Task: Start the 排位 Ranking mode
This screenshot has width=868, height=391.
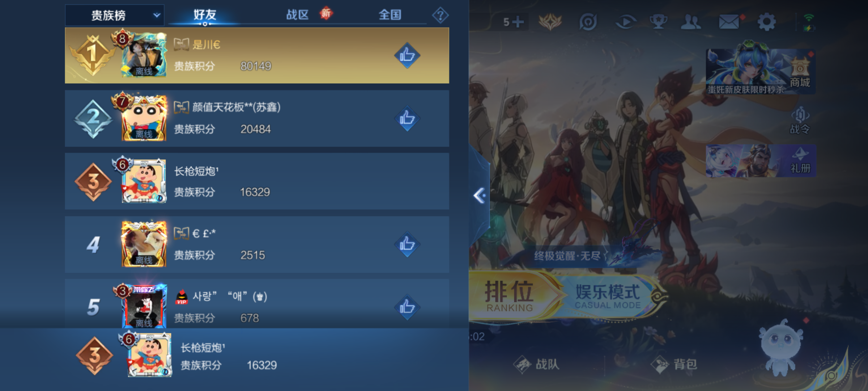Action: point(510,295)
